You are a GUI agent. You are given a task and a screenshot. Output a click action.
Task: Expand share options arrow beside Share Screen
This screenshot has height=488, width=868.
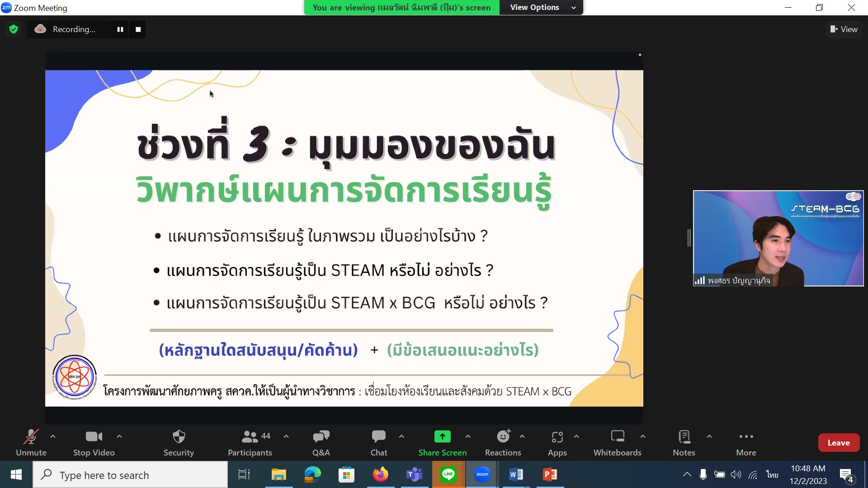[x=468, y=436]
